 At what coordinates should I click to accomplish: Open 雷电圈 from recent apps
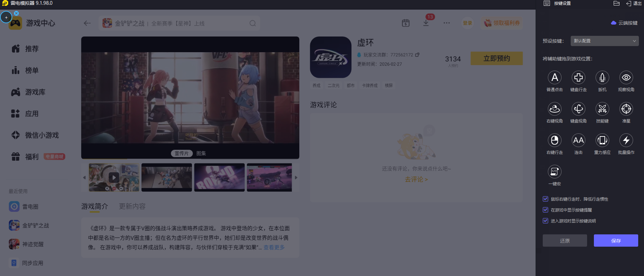(x=24, y=206)
